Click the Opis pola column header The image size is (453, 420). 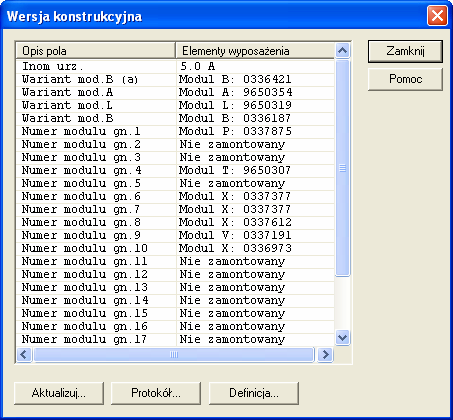click(96, 51)
